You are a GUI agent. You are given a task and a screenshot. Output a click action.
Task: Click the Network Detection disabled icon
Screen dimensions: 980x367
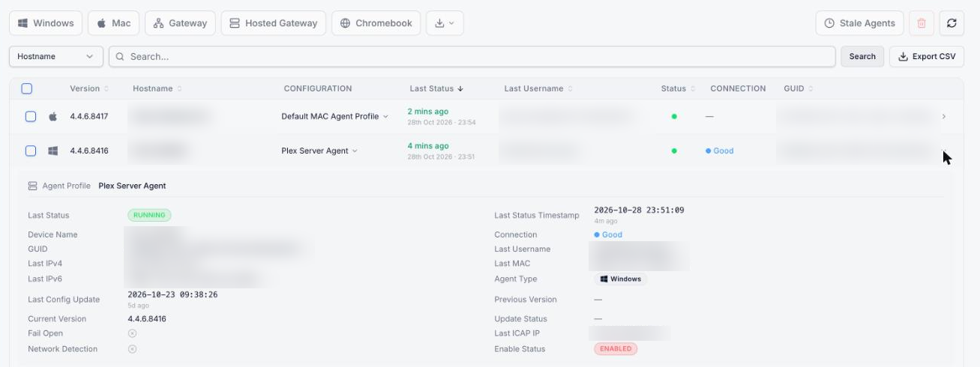point(132,349)
